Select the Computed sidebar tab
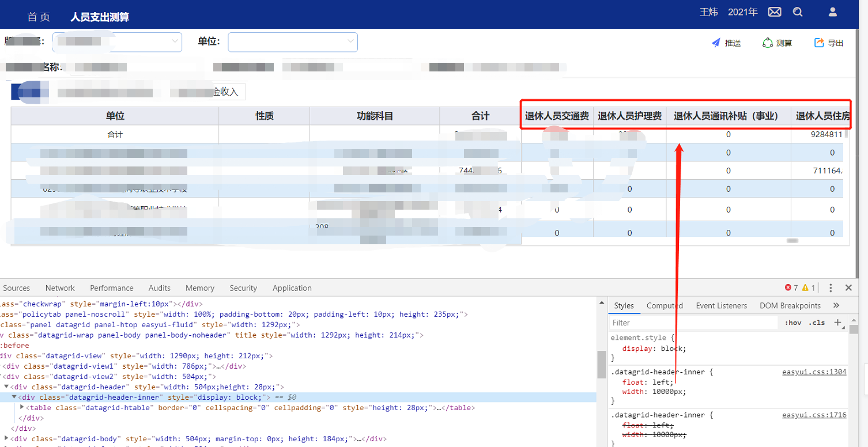Viewport: 868px width, 447px height. tap(665, 305)
